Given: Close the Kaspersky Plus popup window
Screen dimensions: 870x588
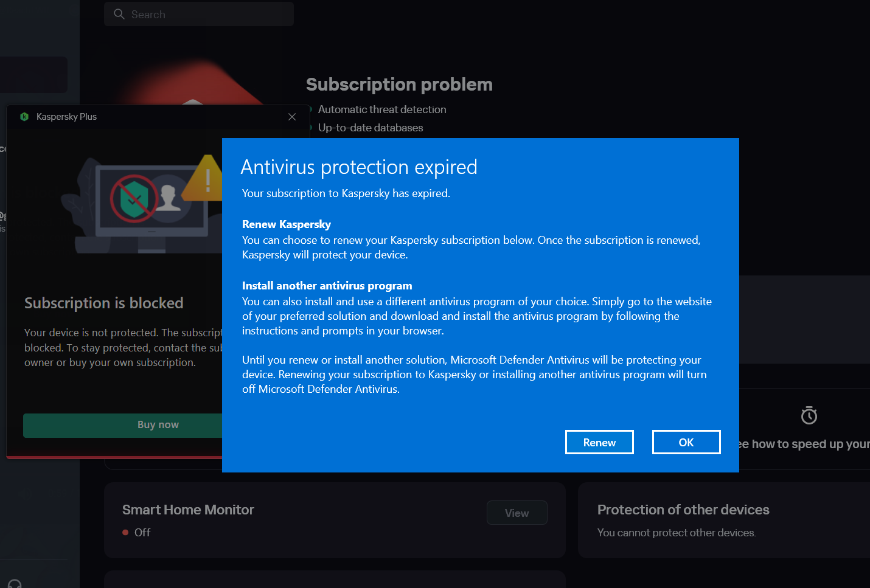Looking at the screenshot, I should point(292,117).
